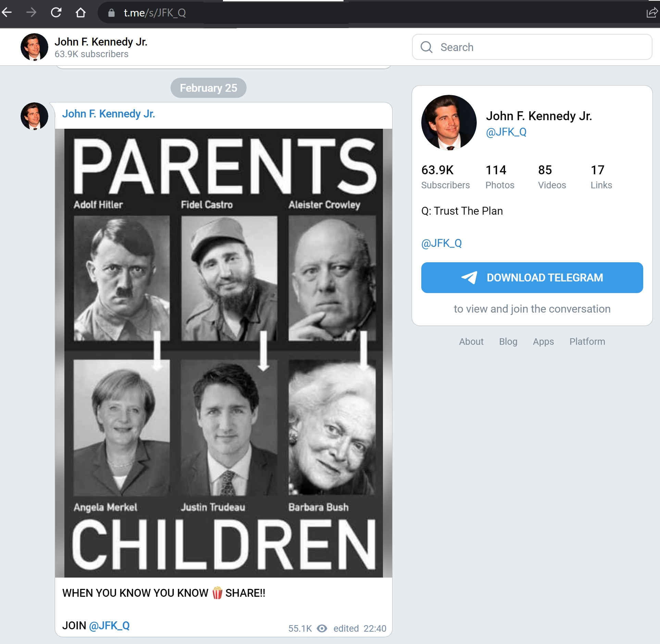Open channel avatar in page header
The width and height of the screenshot is (660, 644).
pyautogui.click(x=34, y=47)
